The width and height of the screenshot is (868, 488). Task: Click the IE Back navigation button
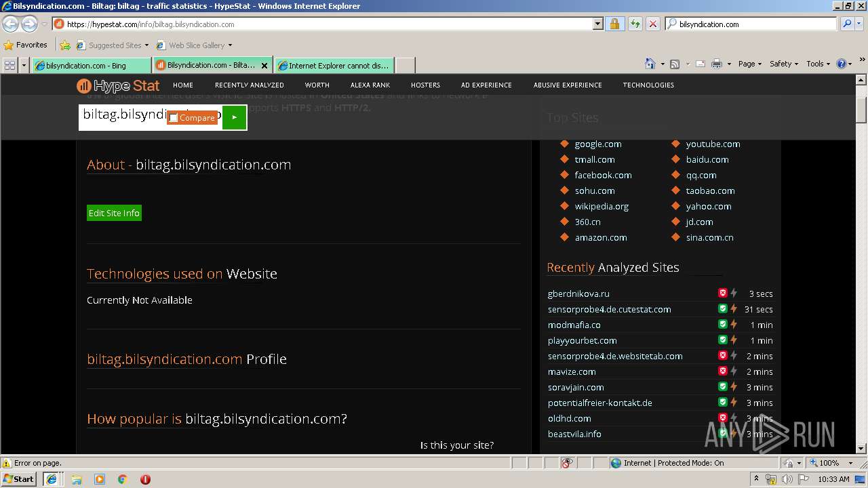point(10,24)
